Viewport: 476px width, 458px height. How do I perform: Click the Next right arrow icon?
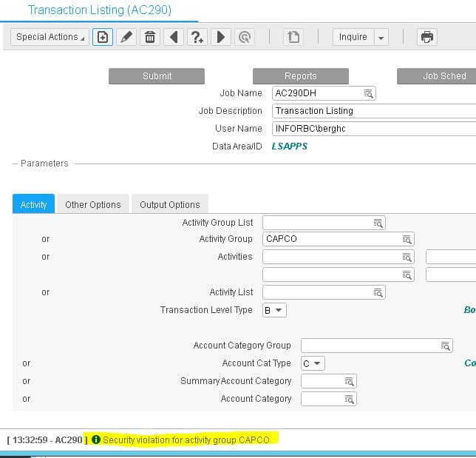click(x=221, y=37)
